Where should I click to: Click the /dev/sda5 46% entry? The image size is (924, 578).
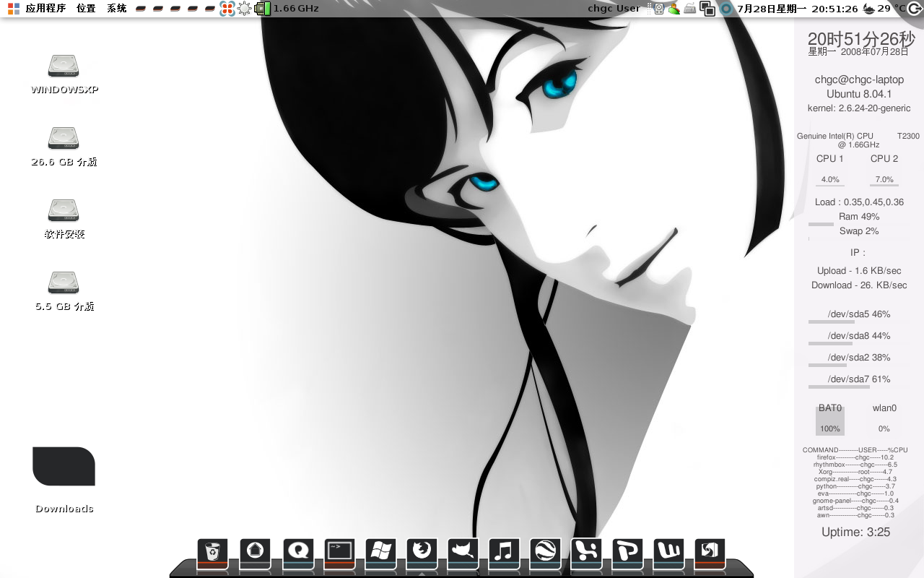coord(859,314)
